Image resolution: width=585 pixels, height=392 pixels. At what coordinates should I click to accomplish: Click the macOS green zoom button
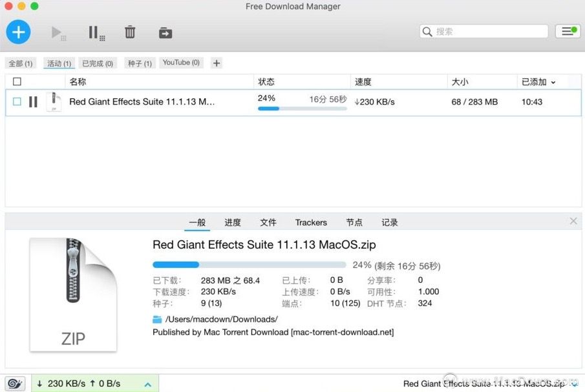click(34, 6)
